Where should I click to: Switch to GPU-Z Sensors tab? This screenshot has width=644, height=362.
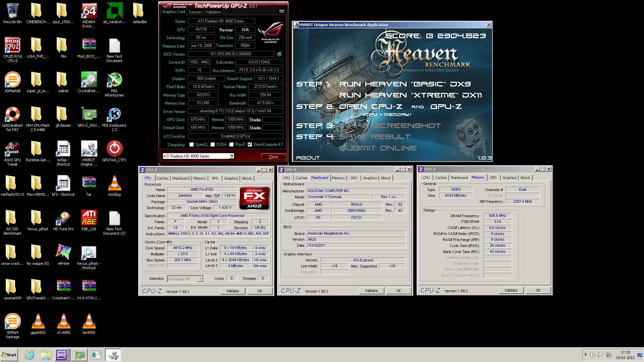[x=195, y=12]
